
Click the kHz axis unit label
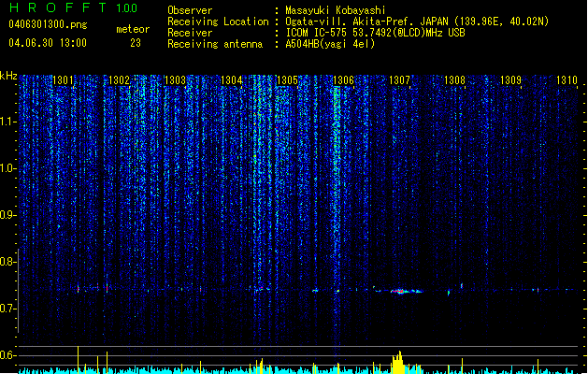coord(8,76)
